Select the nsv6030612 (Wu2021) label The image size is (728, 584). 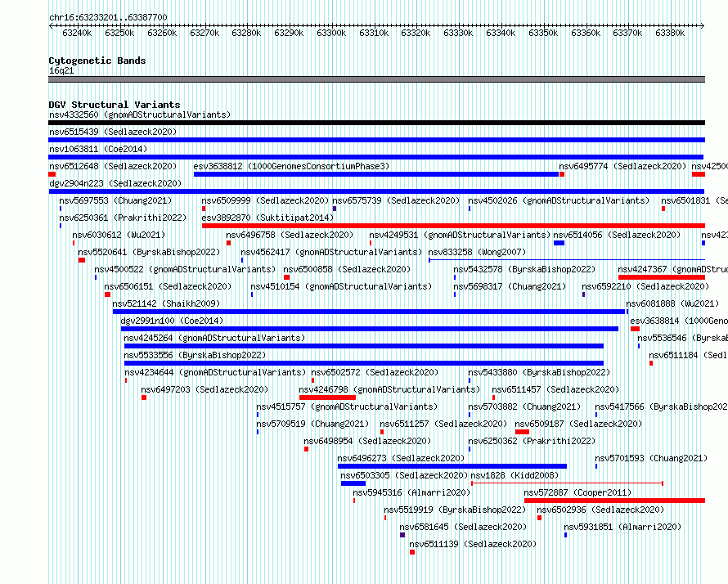(x=119, y=235)
